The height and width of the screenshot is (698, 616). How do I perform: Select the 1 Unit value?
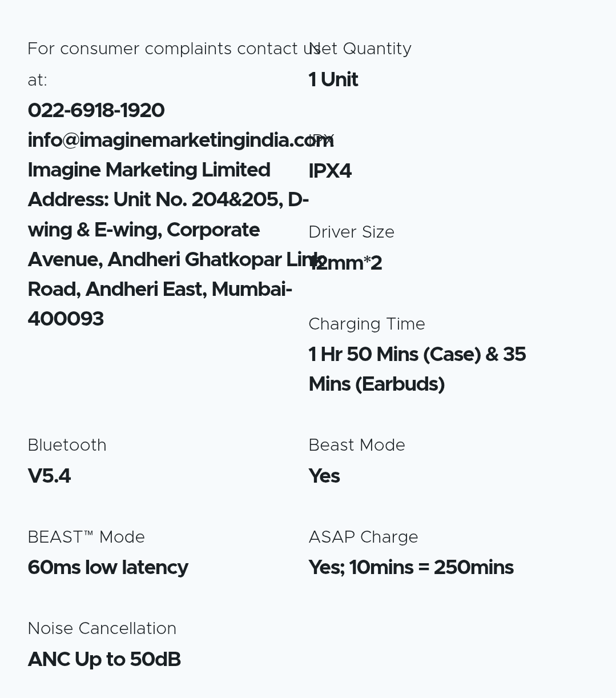pyautogui.click(x=333, y=80)
